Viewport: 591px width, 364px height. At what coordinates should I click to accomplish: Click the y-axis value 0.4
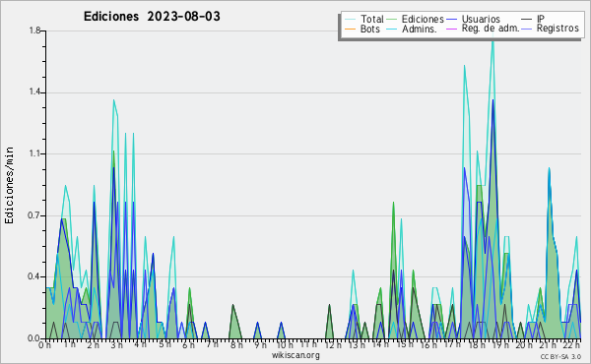click(x=34, y=276)
